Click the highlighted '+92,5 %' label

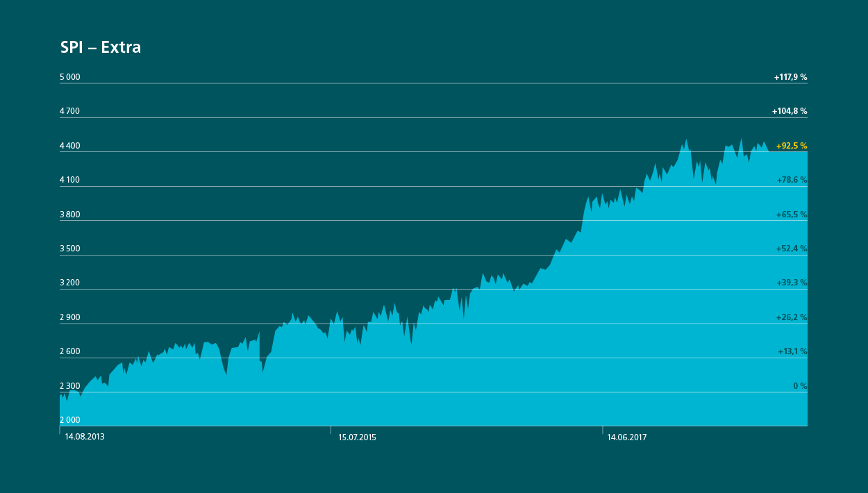point(792,146)
